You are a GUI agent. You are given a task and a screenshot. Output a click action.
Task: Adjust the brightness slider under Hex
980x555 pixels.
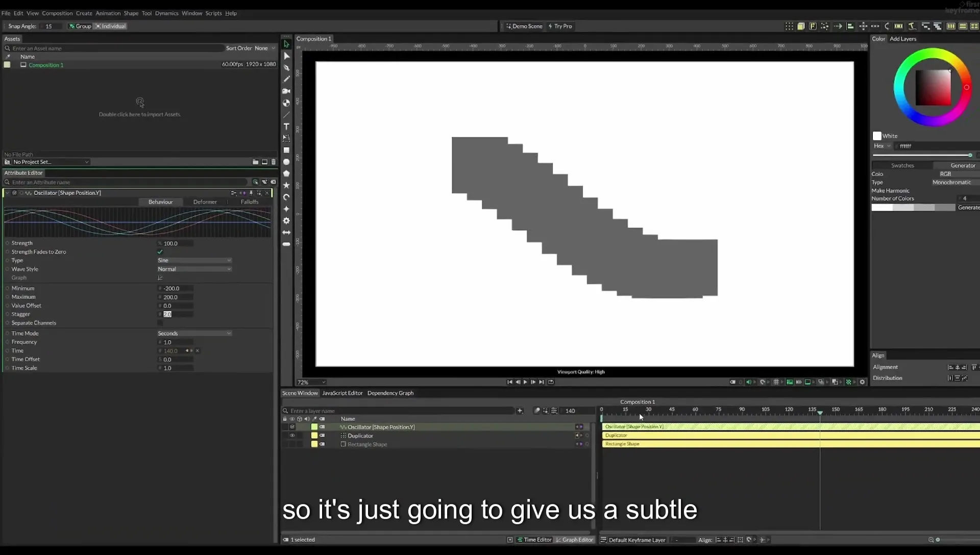[x=922, y=155]
